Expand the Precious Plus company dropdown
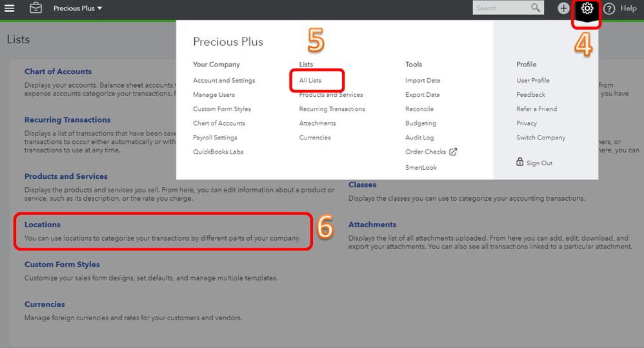 [x=77, y=8]
